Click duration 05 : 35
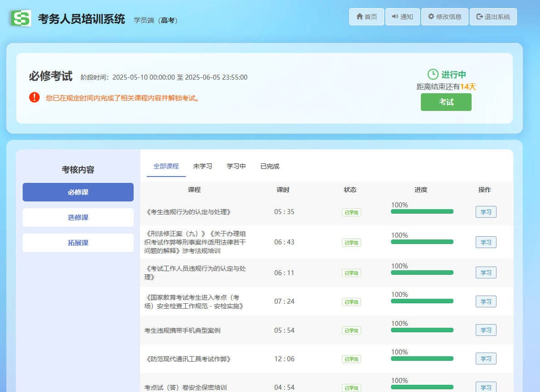 284,212
